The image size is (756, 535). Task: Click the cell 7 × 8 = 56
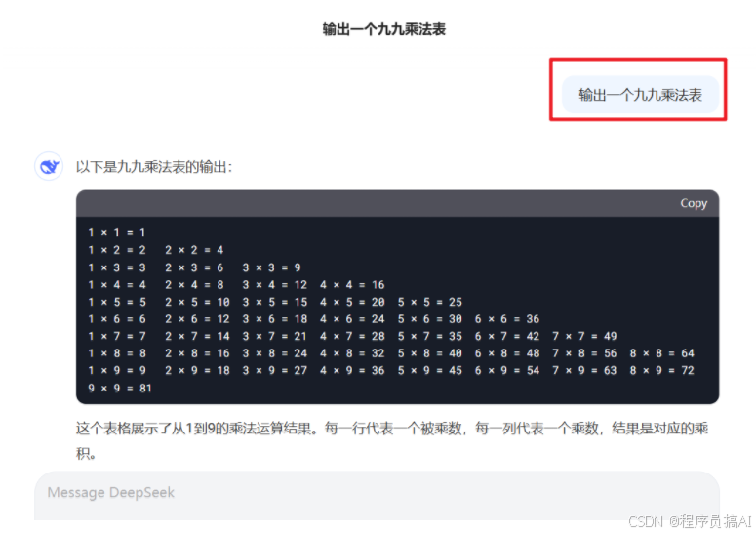click(584, 353)
